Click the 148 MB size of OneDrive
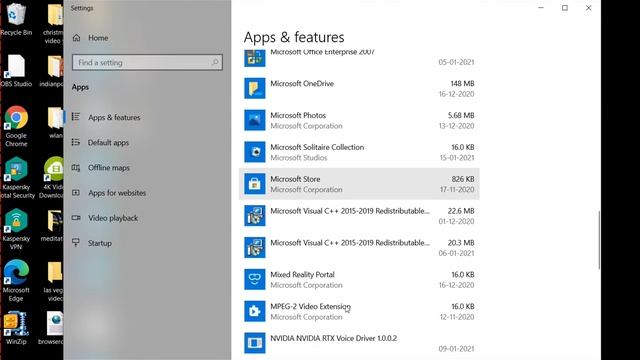Image resolution: width=640 pixels, height=360 pixels. [462, 83]
